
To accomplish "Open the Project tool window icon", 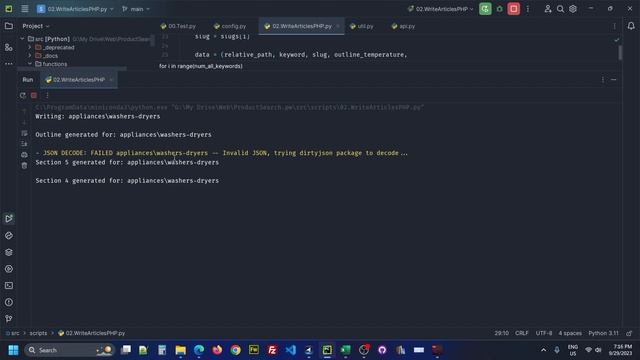I will click(9, 26).
